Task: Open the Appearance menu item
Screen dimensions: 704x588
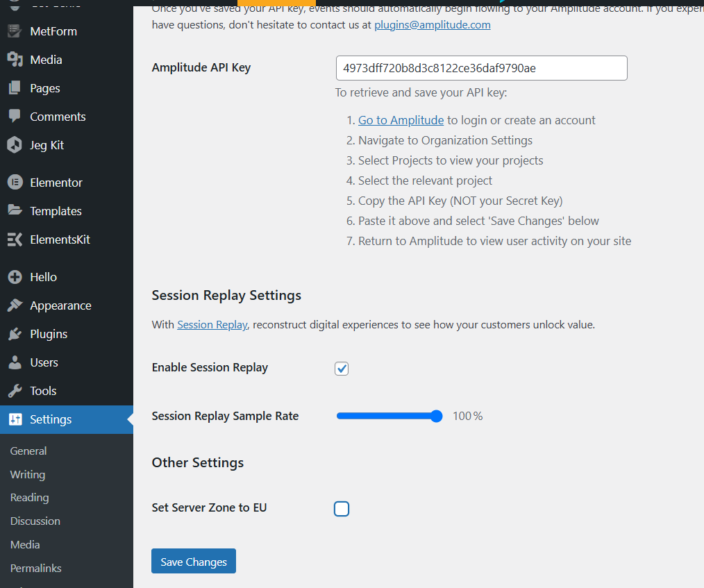Action: tap(60, 305)
